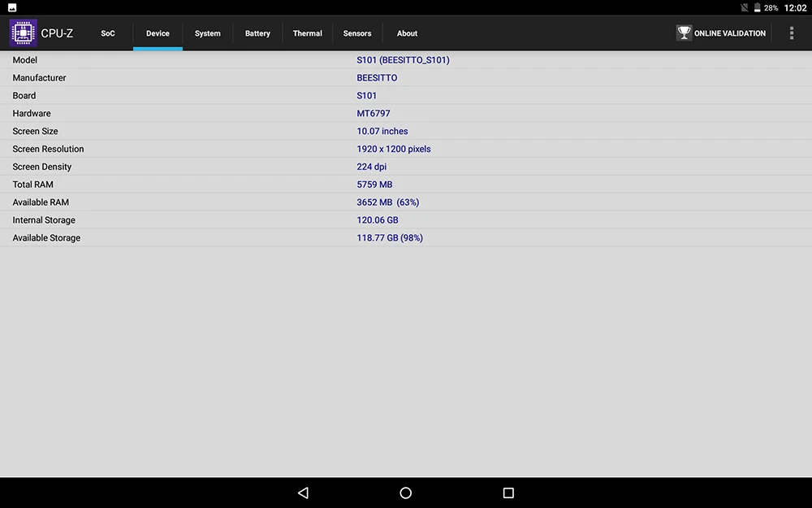Tap the 224 dpi value
This screenshot has height=508, width=812.
click(371, 167)
